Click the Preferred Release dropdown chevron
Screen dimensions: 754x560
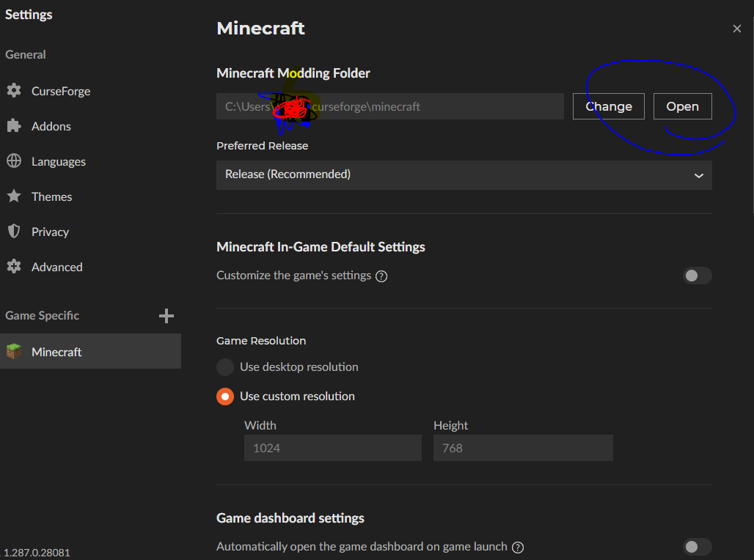point(699,175)
